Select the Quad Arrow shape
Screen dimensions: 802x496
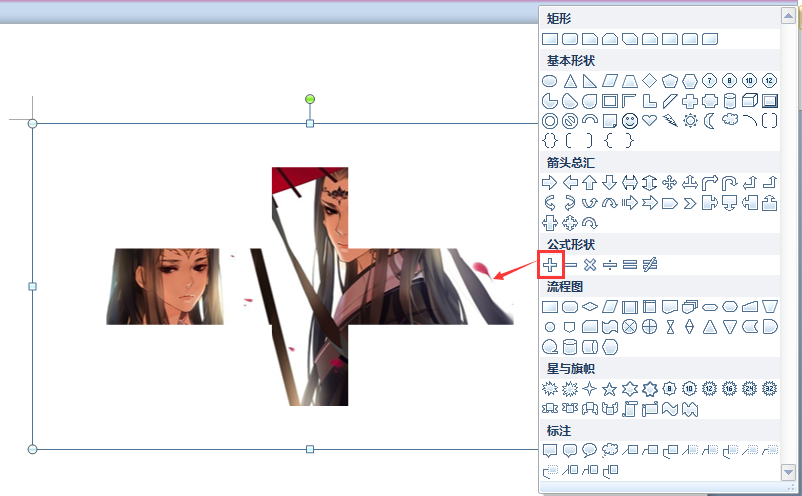point(670,183)
